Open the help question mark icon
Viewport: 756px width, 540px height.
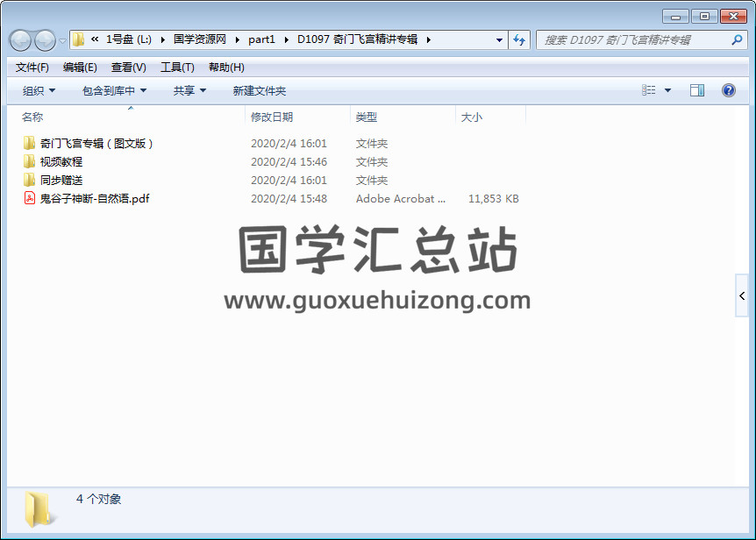click(x=728, y=90)
